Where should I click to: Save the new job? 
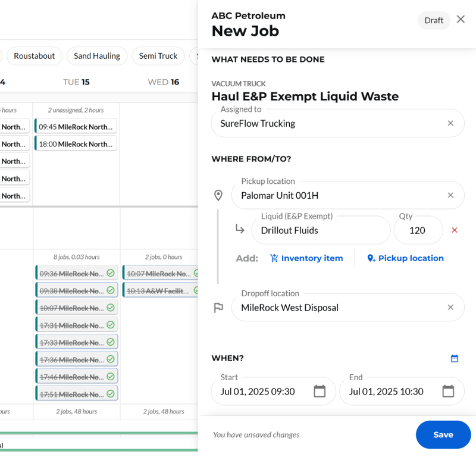(x=443, y=434)
